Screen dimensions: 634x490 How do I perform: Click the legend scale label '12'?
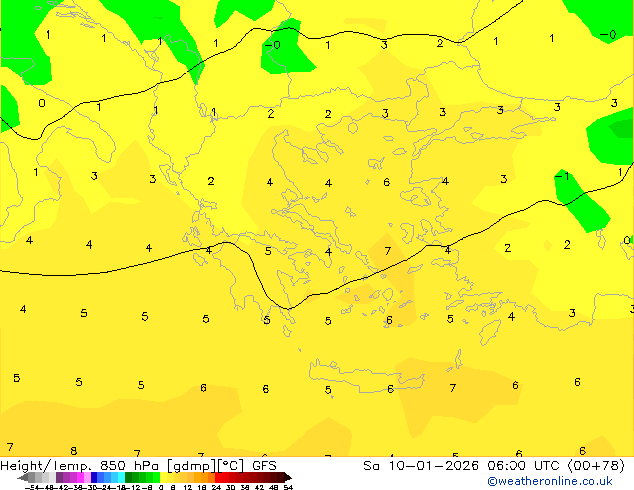tap(188, 487)
